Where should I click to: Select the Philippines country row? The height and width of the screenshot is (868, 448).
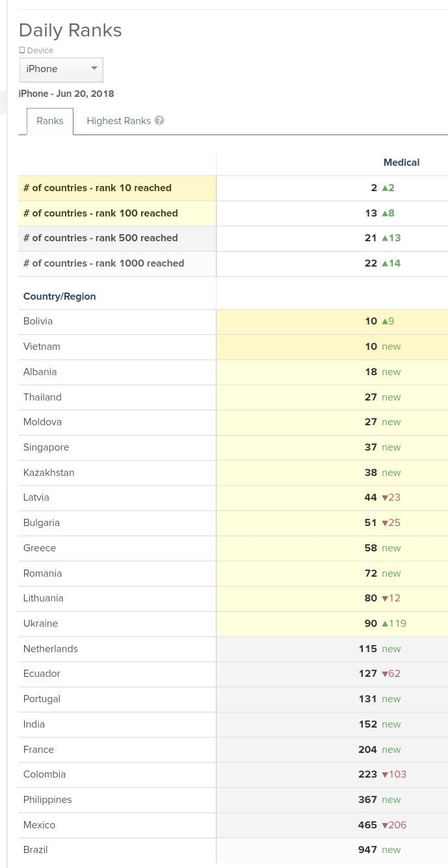tap(233, 800)
